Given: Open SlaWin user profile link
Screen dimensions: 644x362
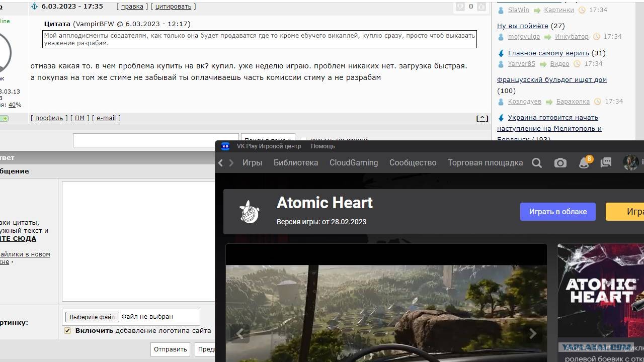Looking at the screenshot, I should point(519,10).
